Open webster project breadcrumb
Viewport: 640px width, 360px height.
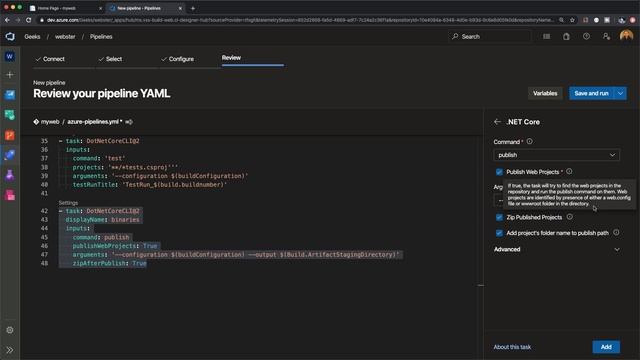tap(65, 37)
